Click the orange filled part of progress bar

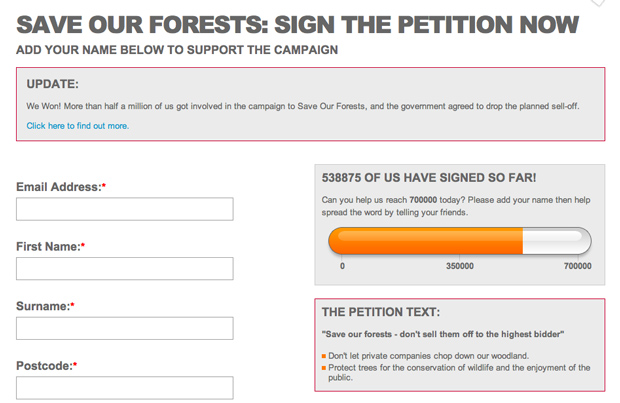pyautogui.click(x=425, y=242)
